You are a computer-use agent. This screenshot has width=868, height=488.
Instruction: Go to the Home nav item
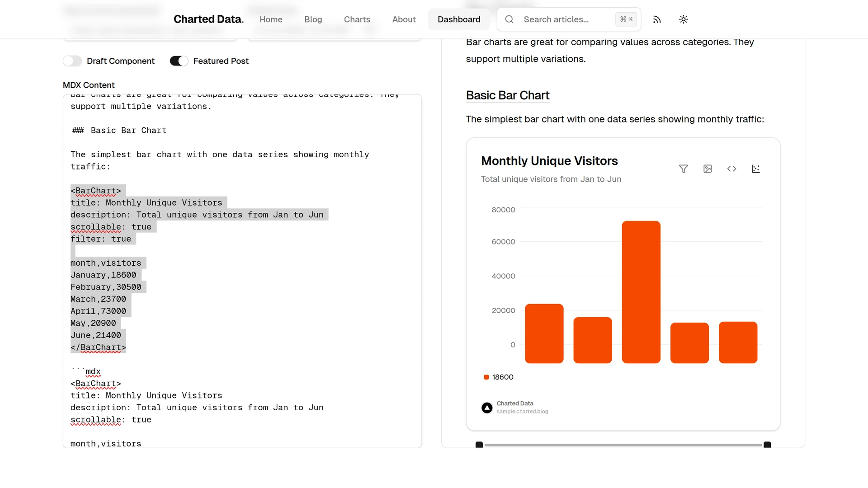tap(271, 19)
